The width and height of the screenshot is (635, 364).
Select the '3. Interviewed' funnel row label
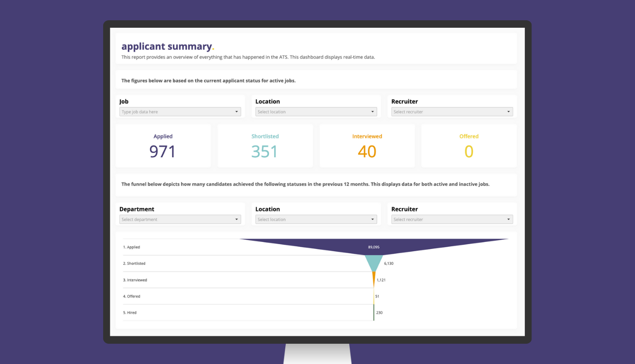point(135,280)
